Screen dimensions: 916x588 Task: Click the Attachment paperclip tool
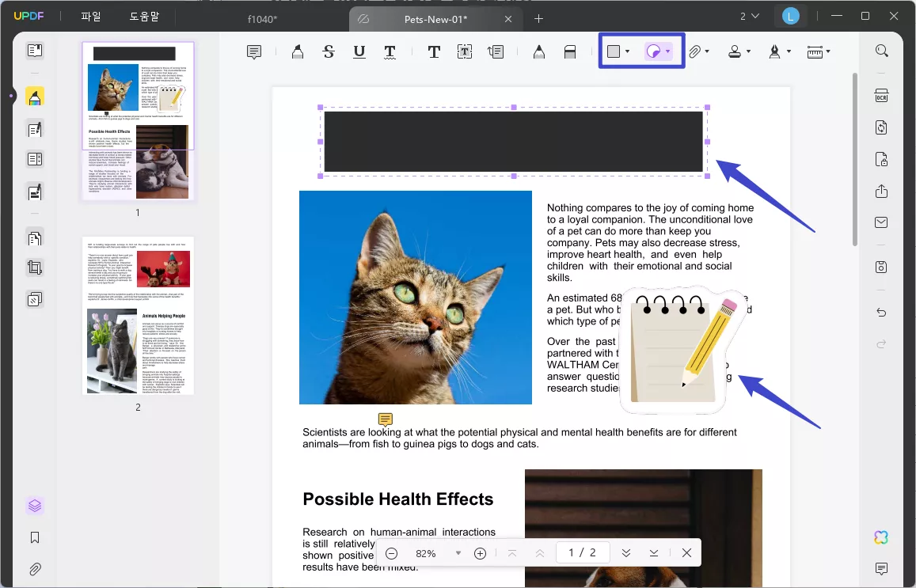point(694,52)
